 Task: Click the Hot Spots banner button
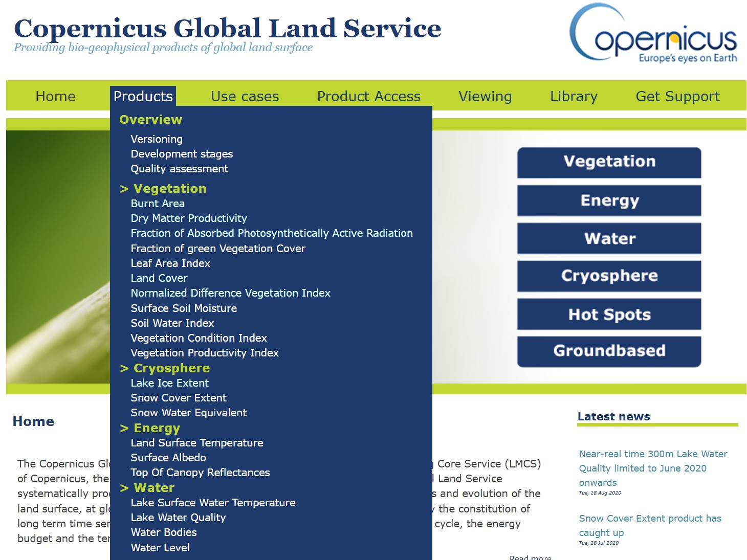[x=609, y=314]
